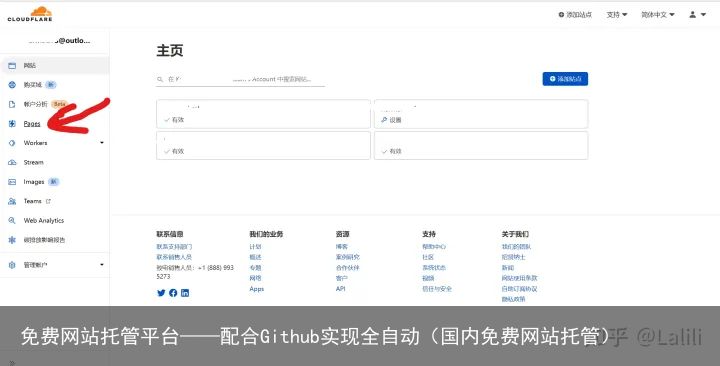This screenshot has width=720, height=366.
Task: Open the 支持 dropdown in header
Action: pos(617,15)
